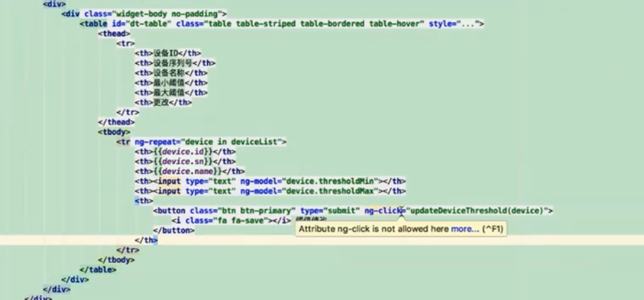
Task: Click the closing </tbody> tag
Action: pos(116,260)
